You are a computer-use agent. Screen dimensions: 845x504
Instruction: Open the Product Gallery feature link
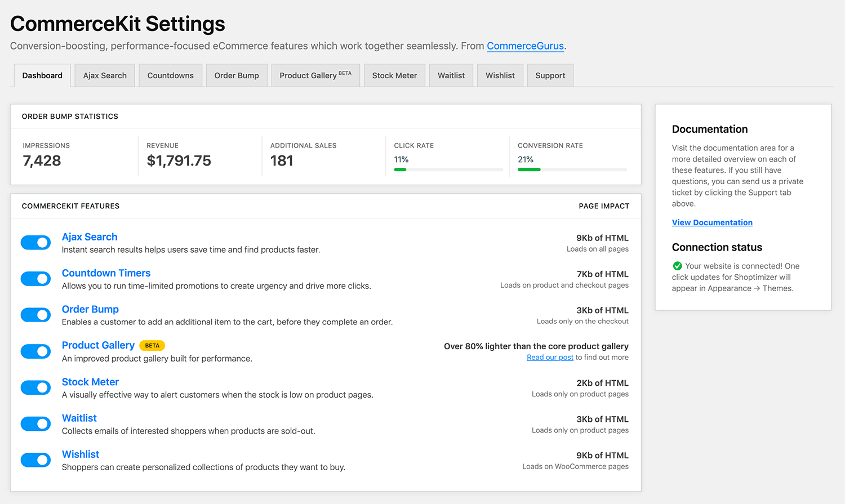98,345
